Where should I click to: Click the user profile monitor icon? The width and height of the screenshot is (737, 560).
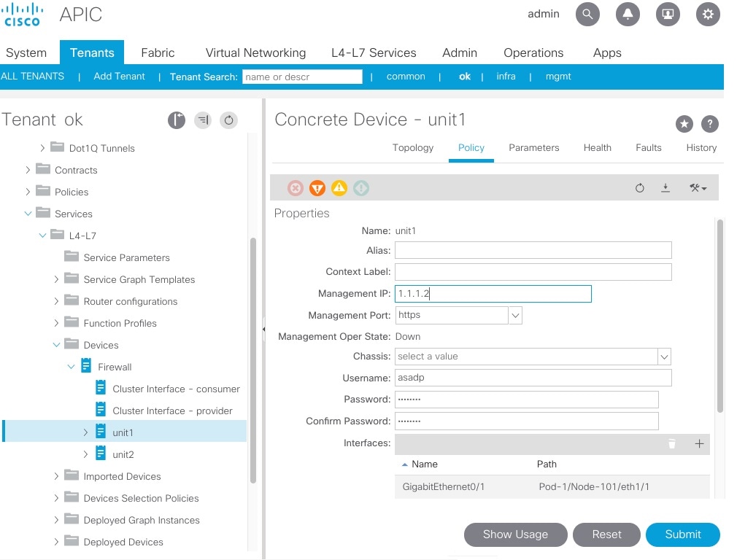(x=668, y=14)
